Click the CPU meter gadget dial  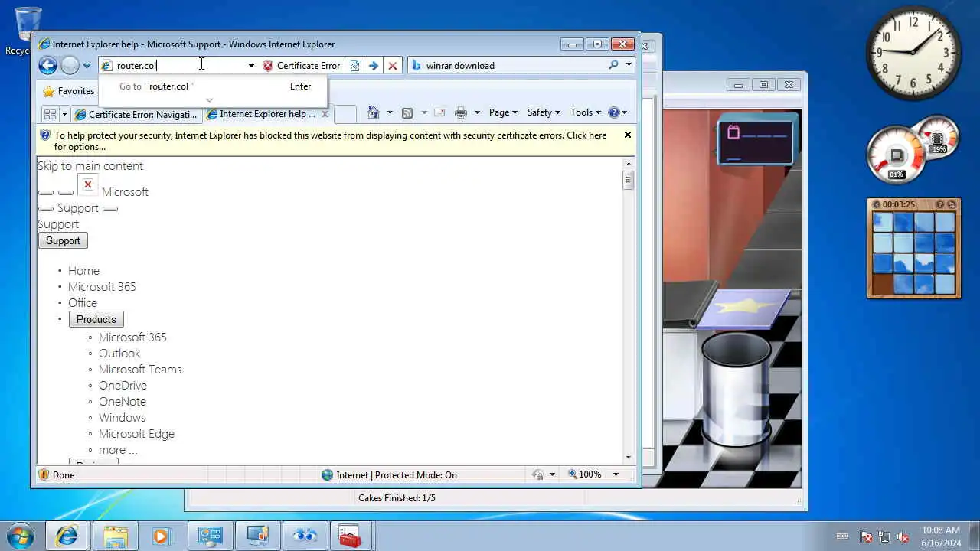(x=897, y=155)
